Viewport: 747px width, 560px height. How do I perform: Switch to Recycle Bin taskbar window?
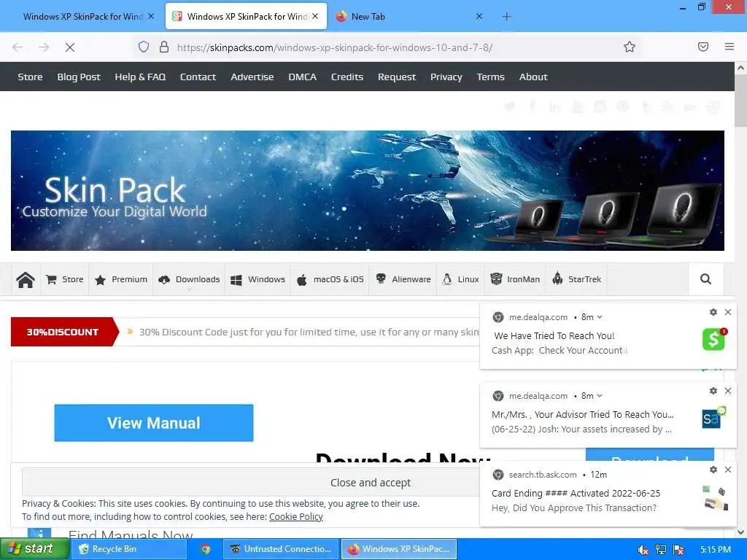click(x=128, y=549)
